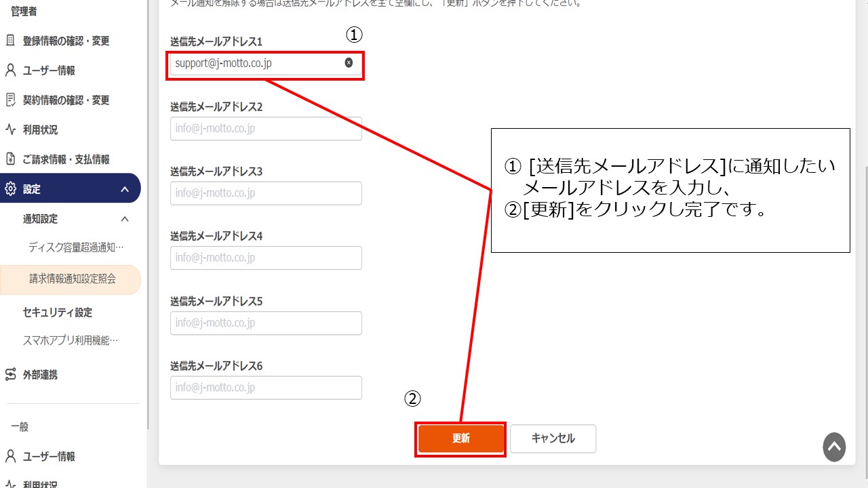Image resolution: width=868 pixels, height=488 pixels.
Task: Collapse the 通知設定 submenu chevron
Action: point(125,219)
